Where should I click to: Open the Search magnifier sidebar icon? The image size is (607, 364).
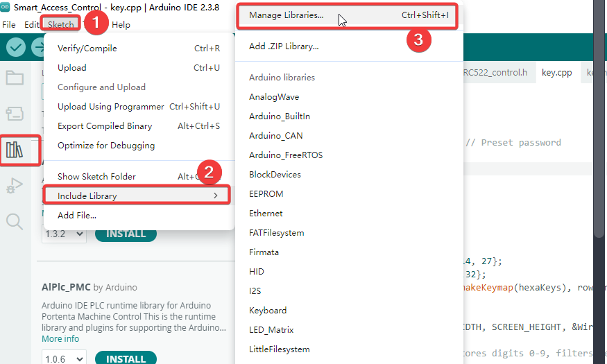[15, 222]
